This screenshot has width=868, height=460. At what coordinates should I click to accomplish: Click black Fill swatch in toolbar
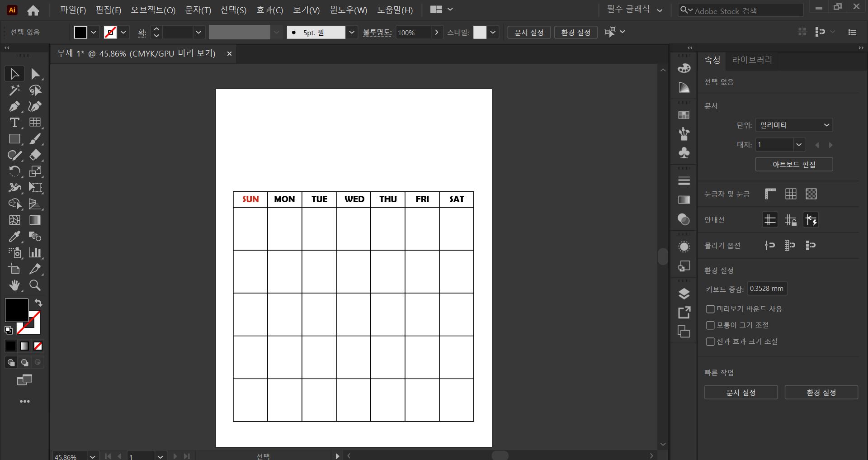point(16,310)
